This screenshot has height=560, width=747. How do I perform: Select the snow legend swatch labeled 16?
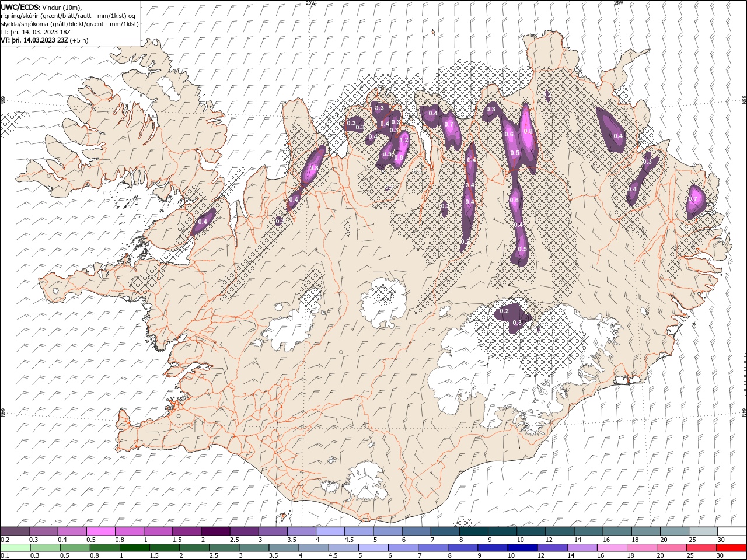point(616,531)
